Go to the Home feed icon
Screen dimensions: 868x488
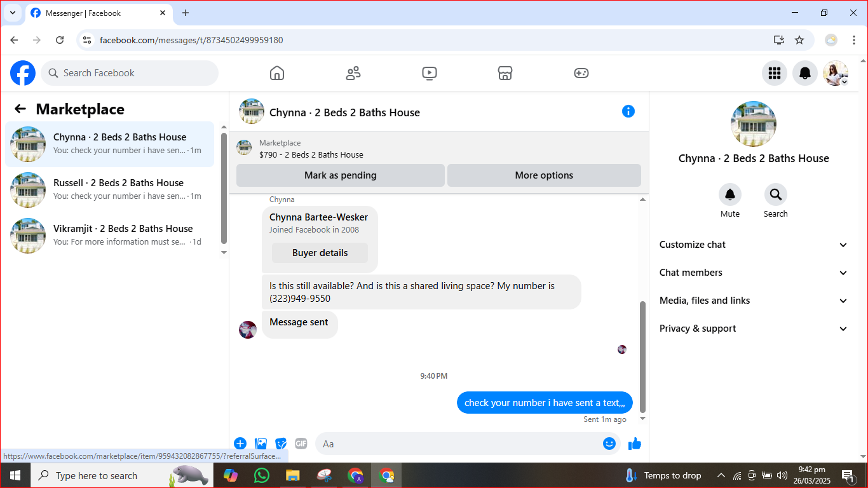(x=277, y=73)
